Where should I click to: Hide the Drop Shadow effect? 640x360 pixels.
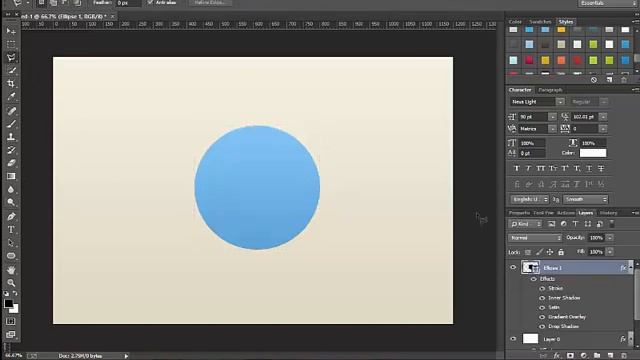542,327
